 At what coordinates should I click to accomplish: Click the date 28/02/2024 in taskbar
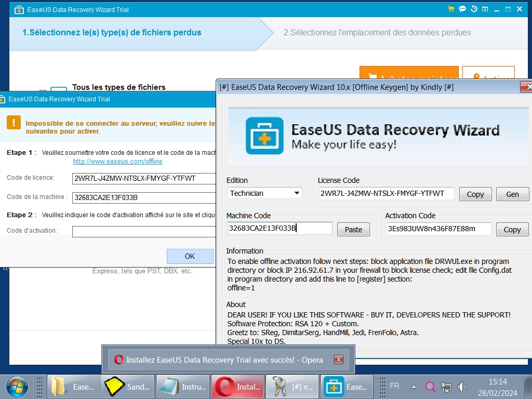point(497,393)
